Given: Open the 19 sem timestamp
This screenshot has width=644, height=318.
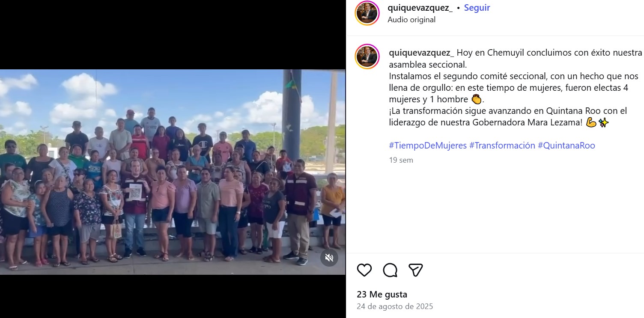Looking at the screenshot, I should [x=401, y=160].
